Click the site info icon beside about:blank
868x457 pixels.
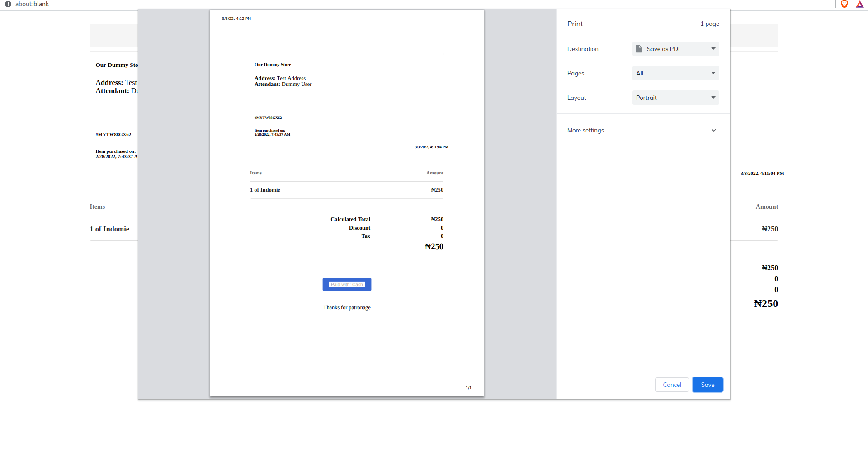8,4
